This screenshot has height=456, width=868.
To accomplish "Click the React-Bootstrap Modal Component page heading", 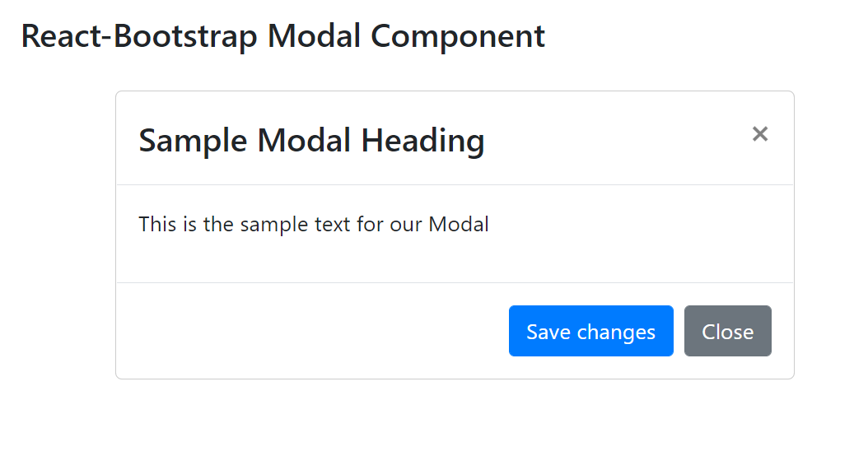I will [282, 36].
